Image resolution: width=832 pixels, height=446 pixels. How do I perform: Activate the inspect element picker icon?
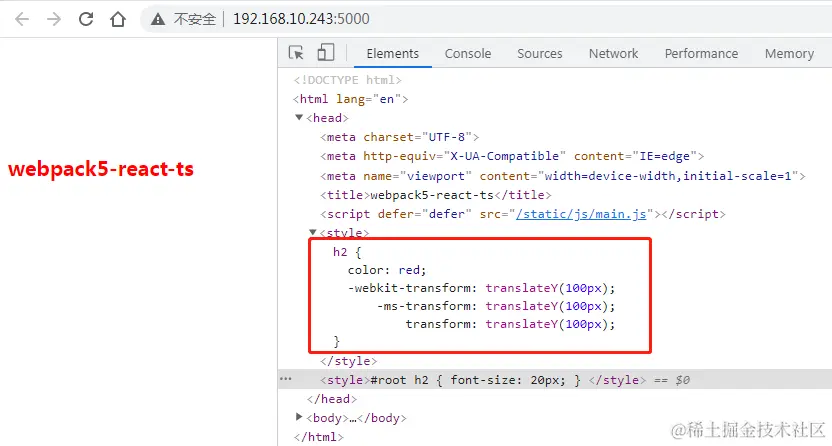296,53
